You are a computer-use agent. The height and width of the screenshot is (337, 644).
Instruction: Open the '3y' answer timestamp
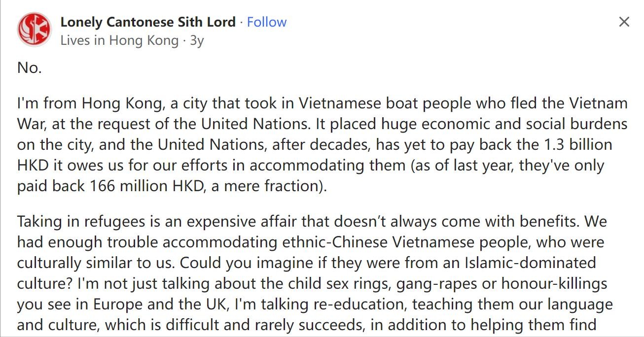pyautogui.click(x=197, y=40)
